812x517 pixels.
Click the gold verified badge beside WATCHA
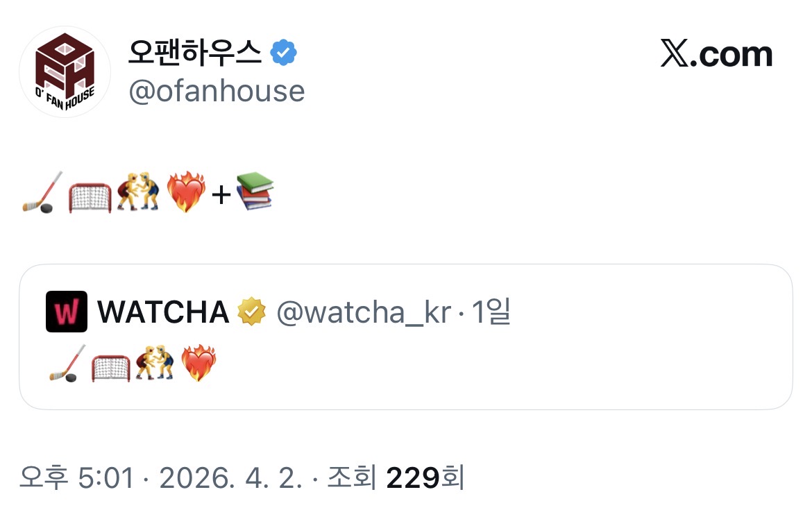pos(252,312)
